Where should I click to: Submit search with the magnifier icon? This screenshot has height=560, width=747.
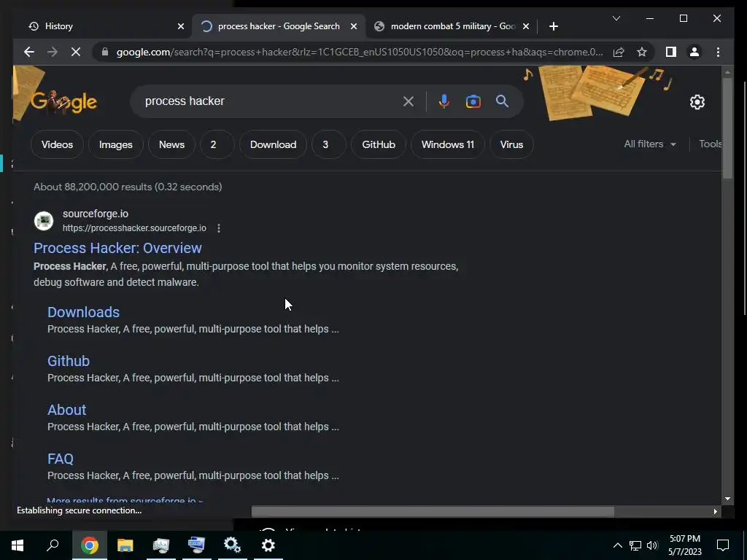502,101
